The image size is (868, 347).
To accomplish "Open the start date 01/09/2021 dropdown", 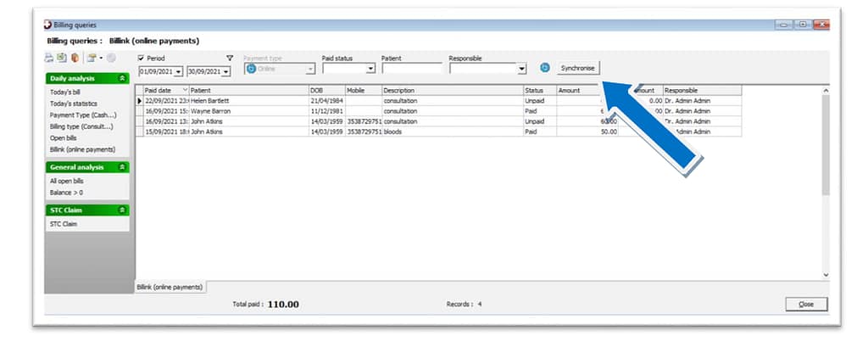I will [x=178, y=72].
